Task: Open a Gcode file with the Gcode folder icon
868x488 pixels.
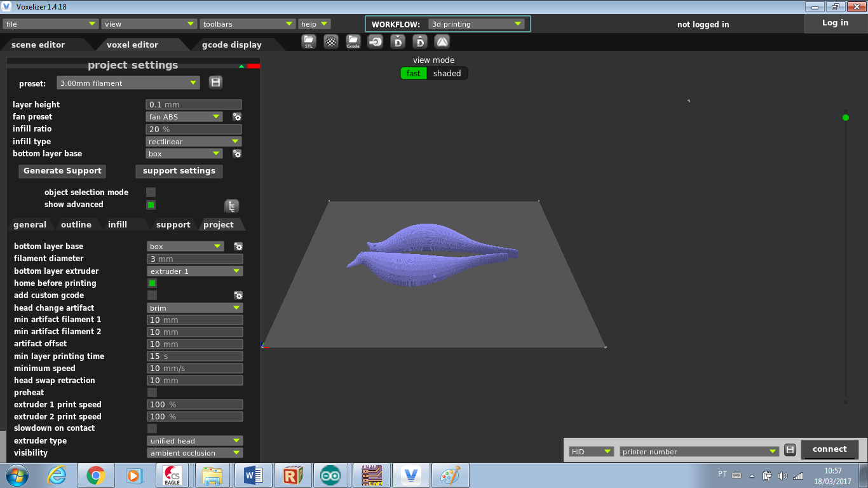Action: point(353,42)
